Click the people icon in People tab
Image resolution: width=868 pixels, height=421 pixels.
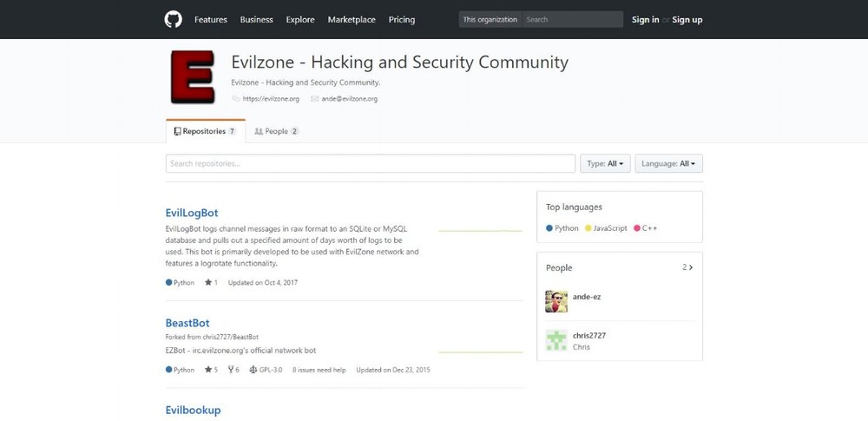pyautogui.click(x=259, y=131)
